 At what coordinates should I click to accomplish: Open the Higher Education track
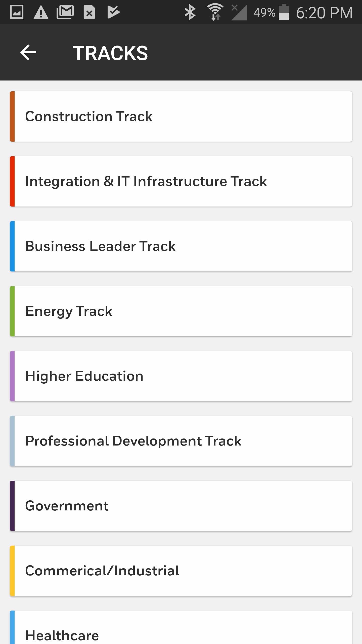point(181,376)
